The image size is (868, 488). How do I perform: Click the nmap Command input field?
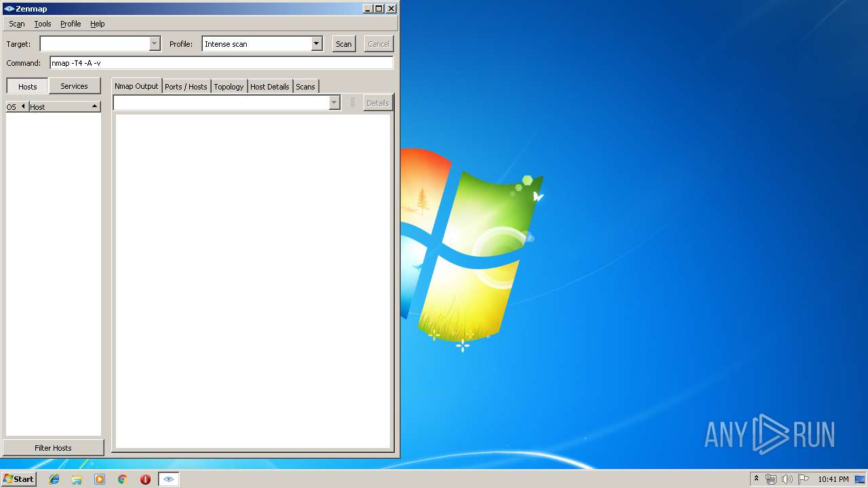pos(222,63)
